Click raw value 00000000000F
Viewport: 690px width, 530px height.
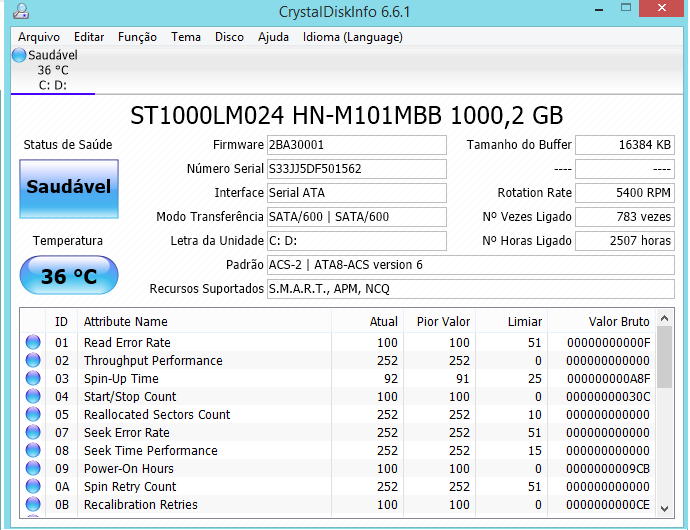pyautogui.click(x=608, y=342)
